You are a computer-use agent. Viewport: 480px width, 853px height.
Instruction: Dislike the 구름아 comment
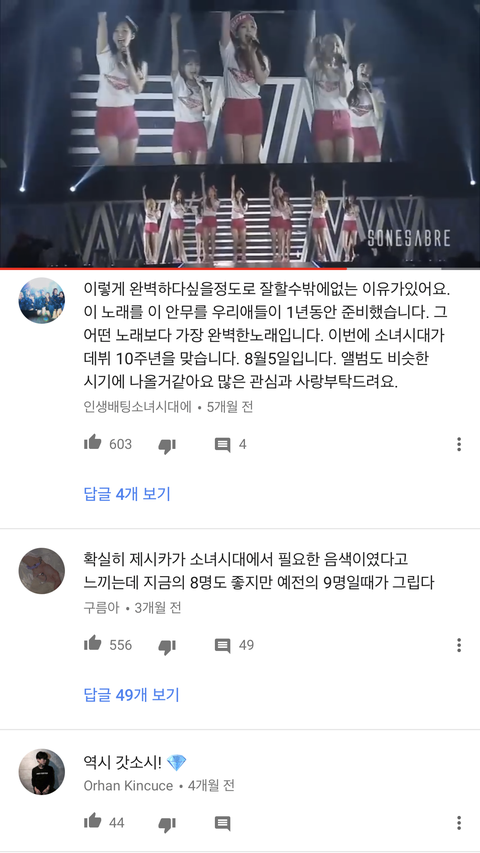pyautogui.click(x=167, y=646)
